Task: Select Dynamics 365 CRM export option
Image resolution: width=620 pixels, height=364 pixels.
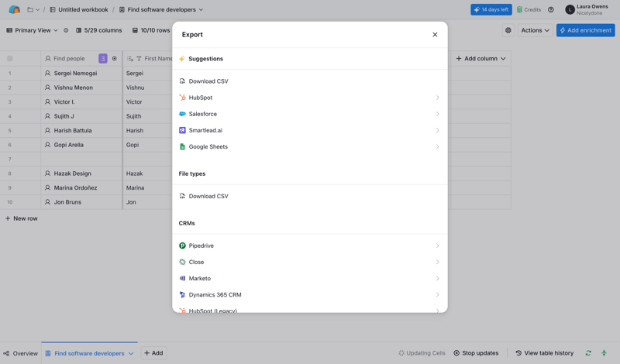Action: [310, 295]
